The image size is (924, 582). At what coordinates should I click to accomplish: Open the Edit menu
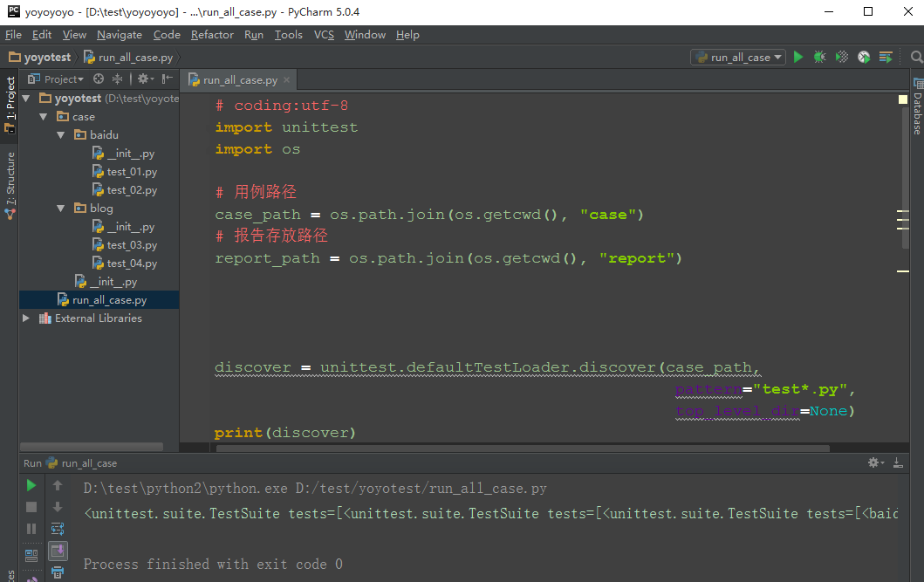[x=42, y=35]
